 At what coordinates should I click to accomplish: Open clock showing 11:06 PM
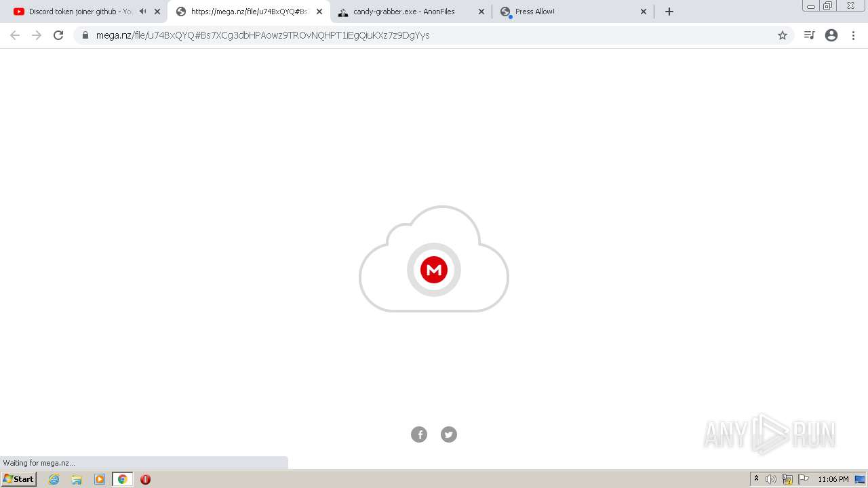[x=833, y=479]
